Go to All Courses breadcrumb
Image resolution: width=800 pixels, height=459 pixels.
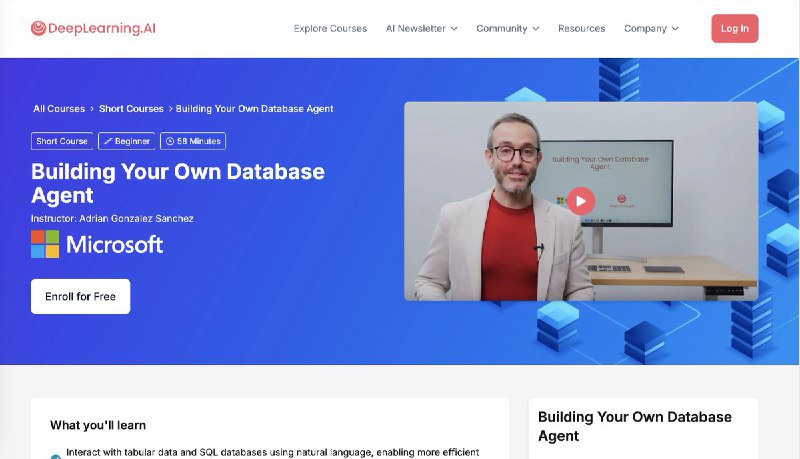click(x=59, y=109)
